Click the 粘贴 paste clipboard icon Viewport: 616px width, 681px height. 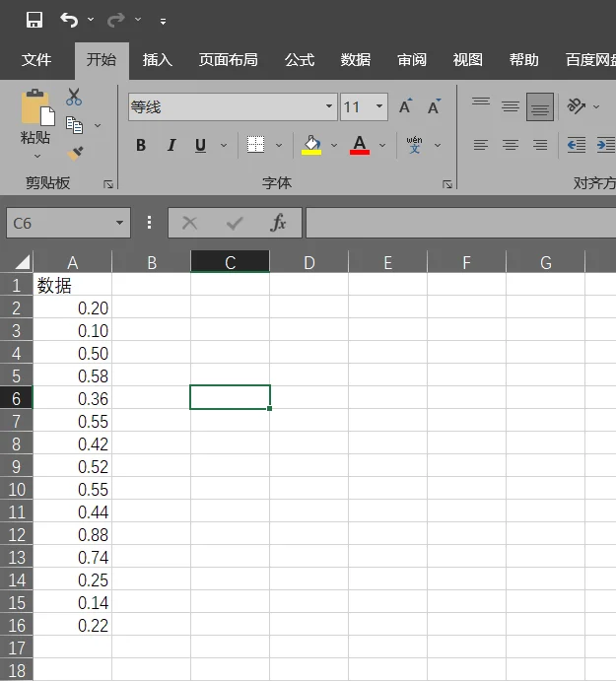point(37,107)
